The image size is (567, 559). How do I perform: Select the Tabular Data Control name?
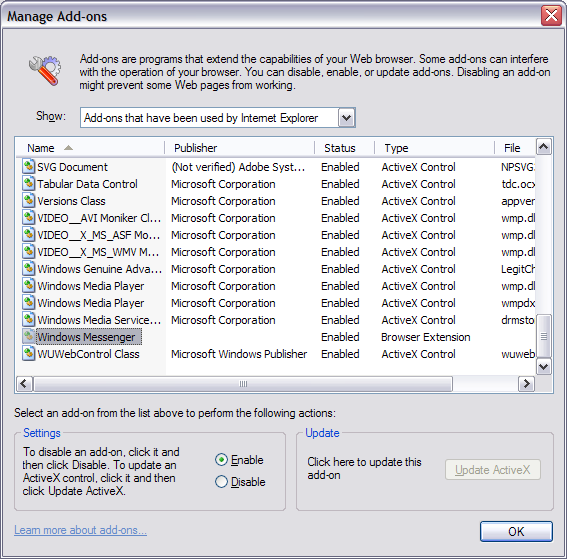click(87, 184)
